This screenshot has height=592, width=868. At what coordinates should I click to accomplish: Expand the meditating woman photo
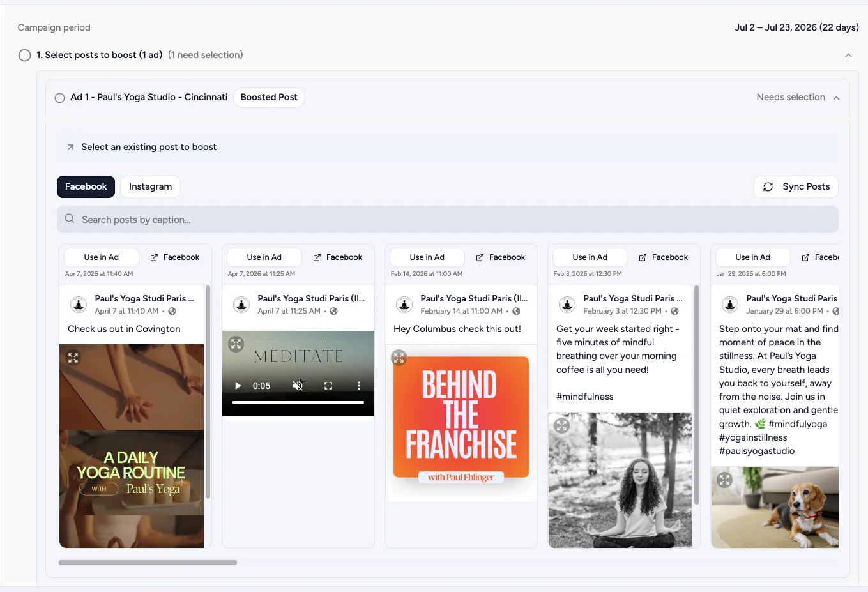[562, 425]
